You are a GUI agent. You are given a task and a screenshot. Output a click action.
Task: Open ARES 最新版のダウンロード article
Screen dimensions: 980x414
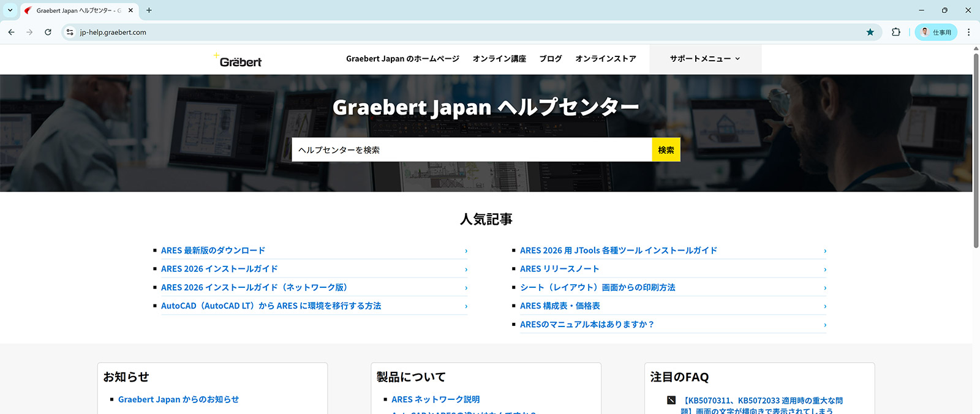tap(213, 250)
